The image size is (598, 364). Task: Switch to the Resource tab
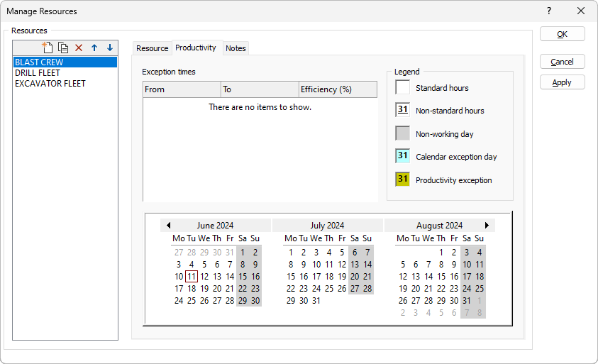pos(153,48)
